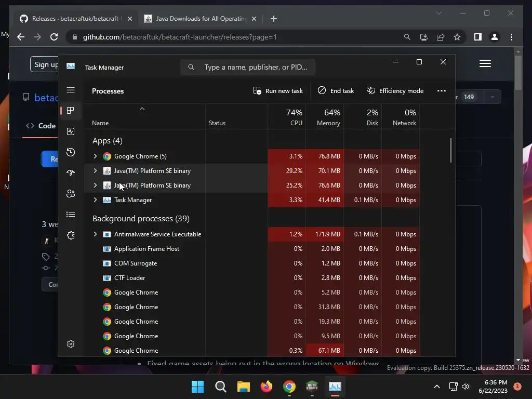Click the Apps (4) group header
Screen dimensions: 532x399
point(107,141)
